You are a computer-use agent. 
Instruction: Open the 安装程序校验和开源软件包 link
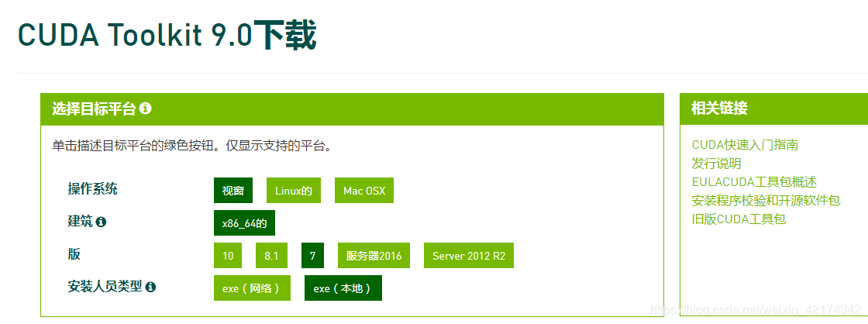766,201
